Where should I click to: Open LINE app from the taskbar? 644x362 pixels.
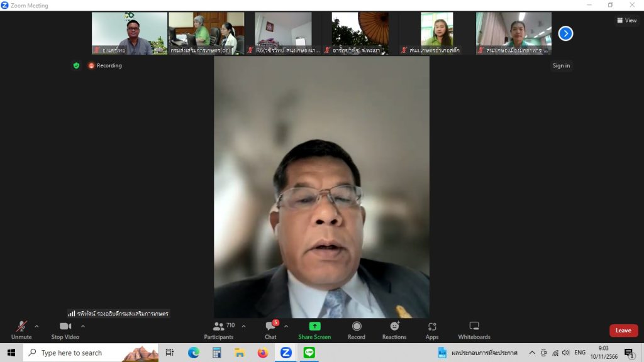point(309,353)
